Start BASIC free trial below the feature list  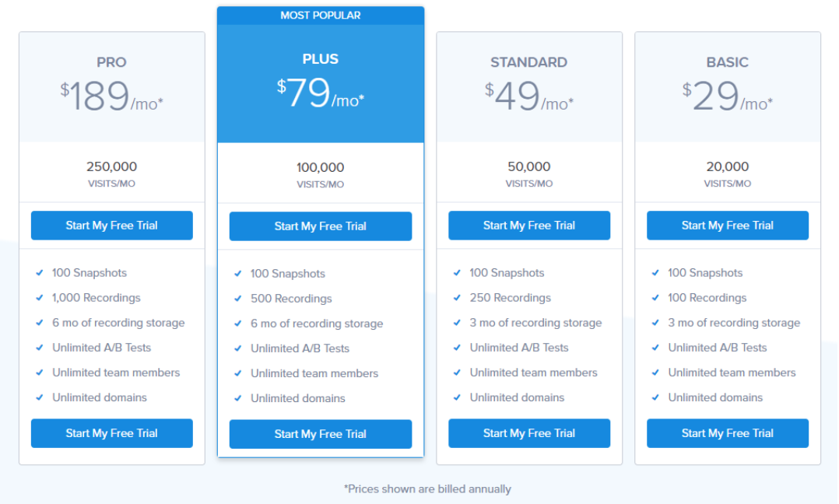click(727, 433)
